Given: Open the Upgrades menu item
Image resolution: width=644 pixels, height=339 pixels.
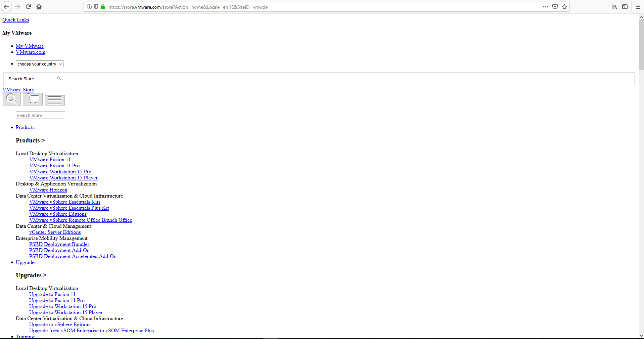Looking at the screenshot, I should tap(26, 262).
